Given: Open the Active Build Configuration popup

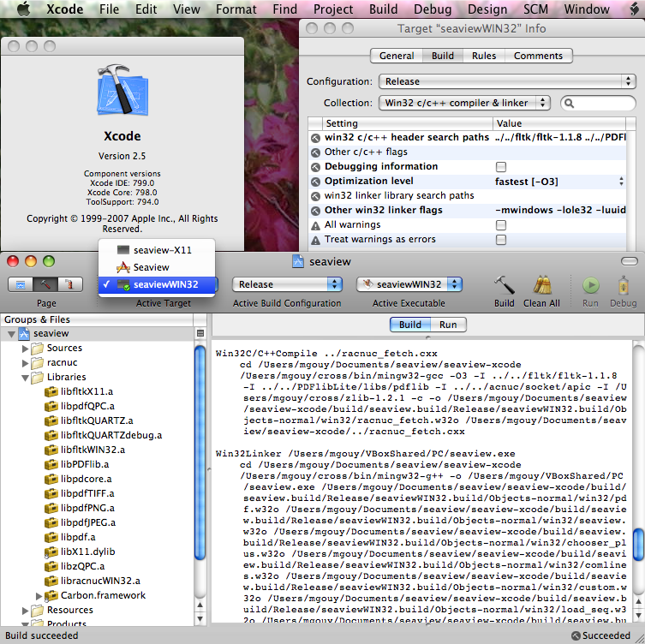Looking at the screenshot, I should coord(286,284).
